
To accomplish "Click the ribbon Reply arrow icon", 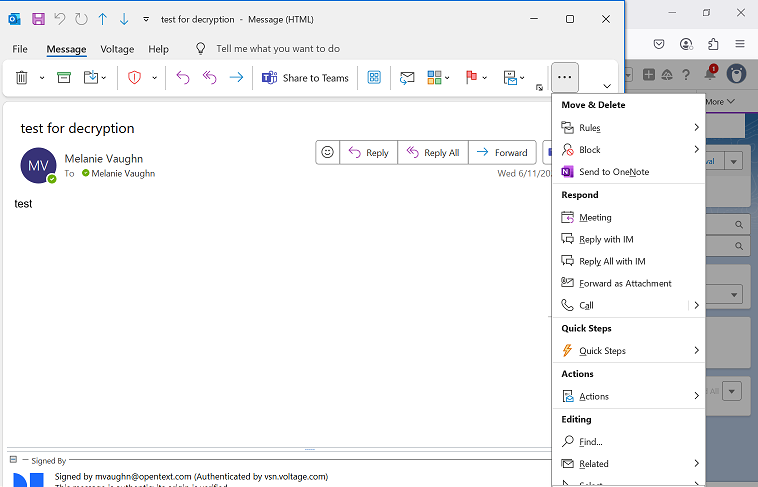I will 183,77.
